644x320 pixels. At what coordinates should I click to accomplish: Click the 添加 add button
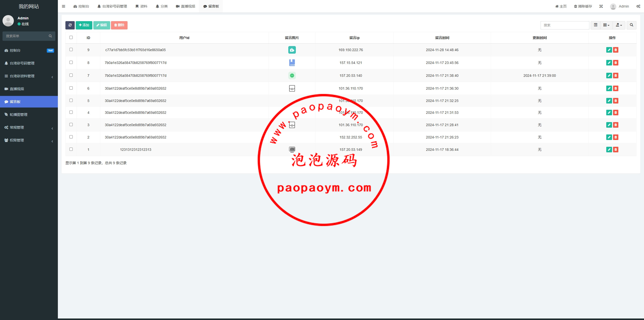(84, 25)
